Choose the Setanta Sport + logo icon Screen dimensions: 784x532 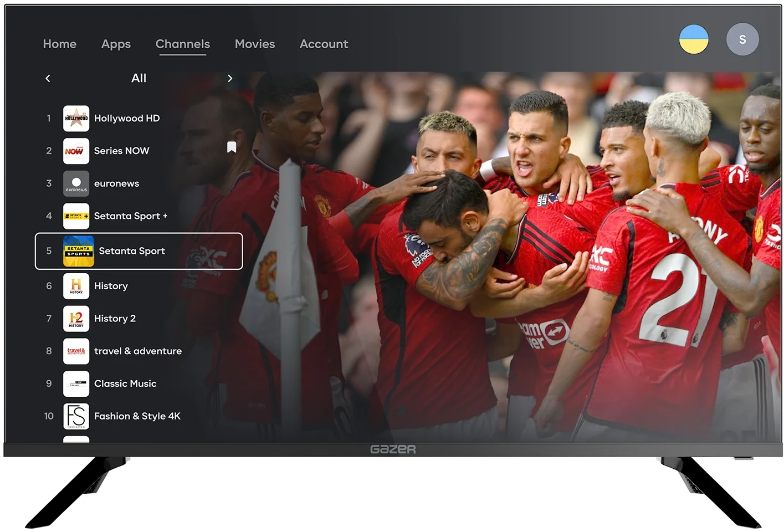click(76, 216)
